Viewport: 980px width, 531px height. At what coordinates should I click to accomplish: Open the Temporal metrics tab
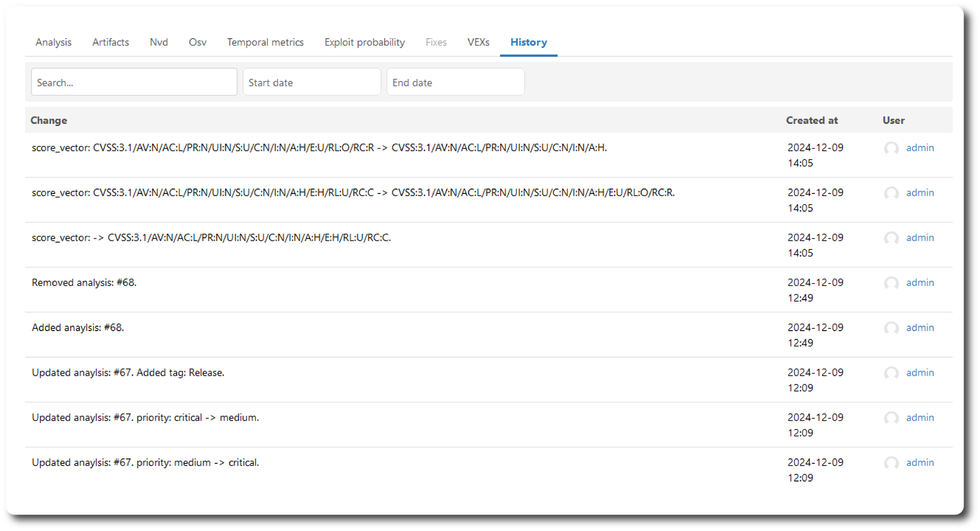265,42
